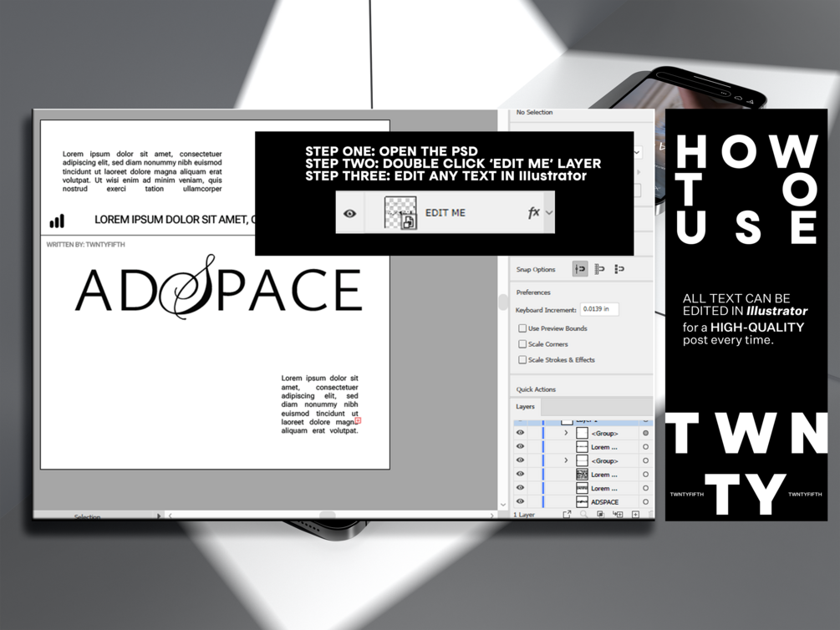Click the Collect for Export icon in Layers

(x=566, y=515)
